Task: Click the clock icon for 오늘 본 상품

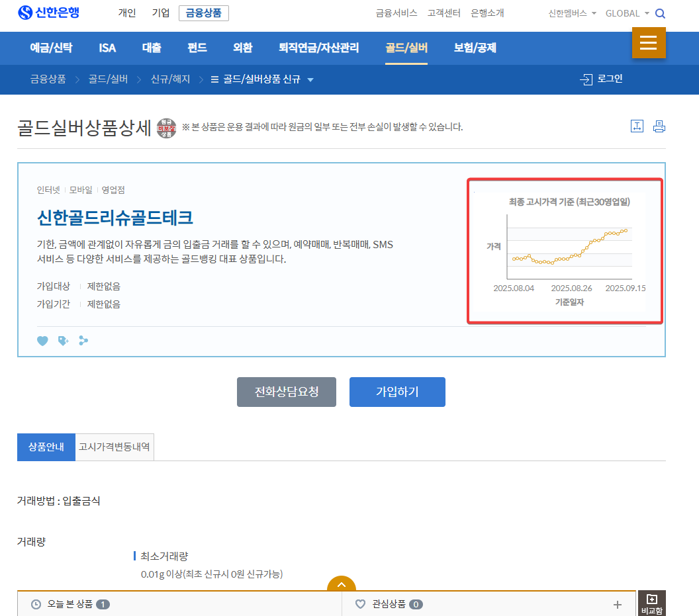Action: 36,604
